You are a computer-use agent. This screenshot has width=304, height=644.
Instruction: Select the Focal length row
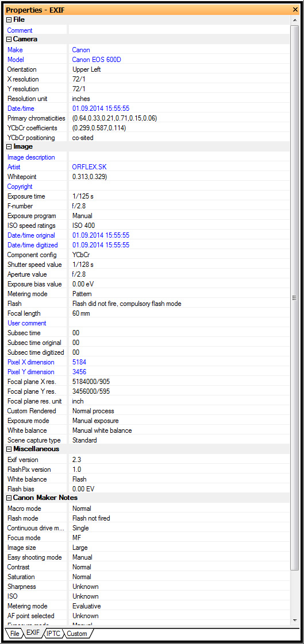pos(147,313)
